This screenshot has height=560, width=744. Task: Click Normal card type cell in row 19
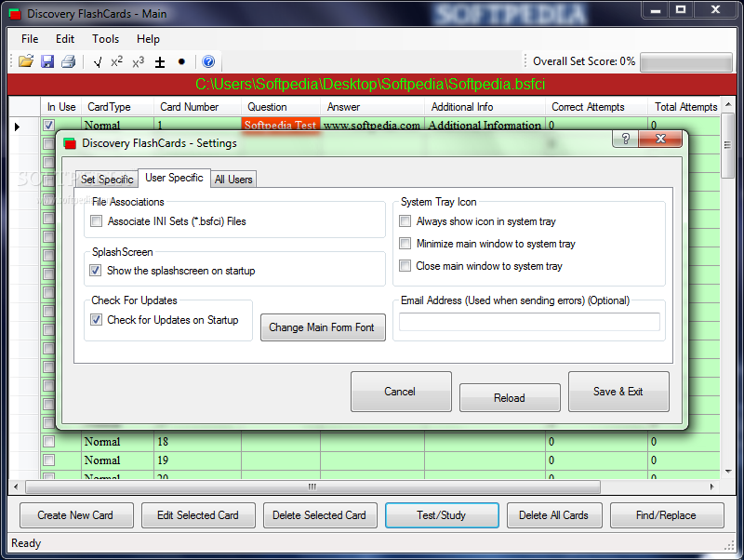tap(118, 460)
